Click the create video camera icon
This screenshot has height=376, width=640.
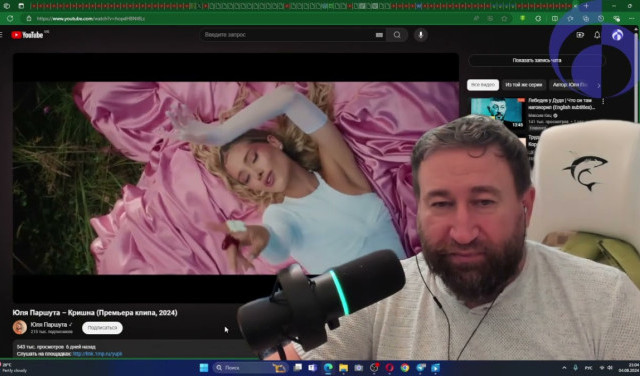580,35
